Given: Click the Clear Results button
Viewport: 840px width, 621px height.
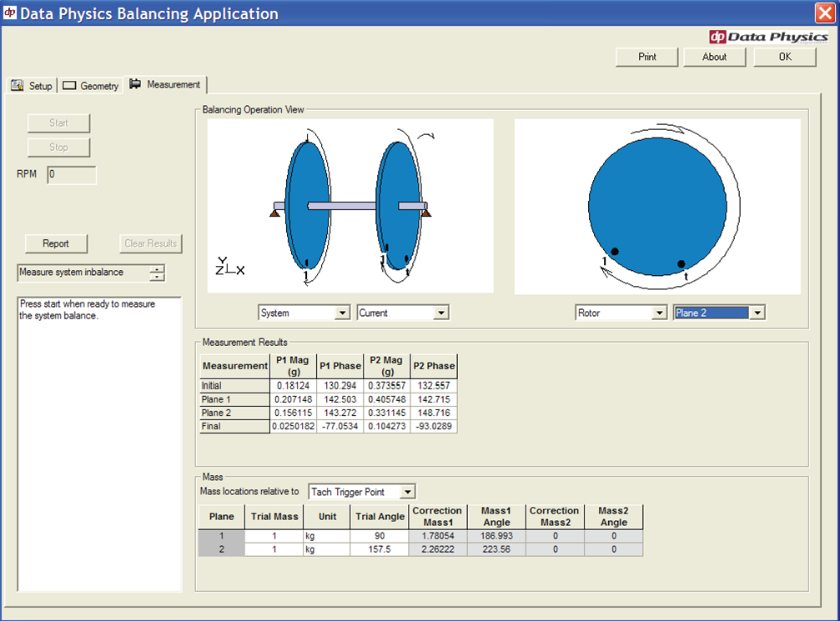Looking at the screenshot, I should (x=151, y=243).
